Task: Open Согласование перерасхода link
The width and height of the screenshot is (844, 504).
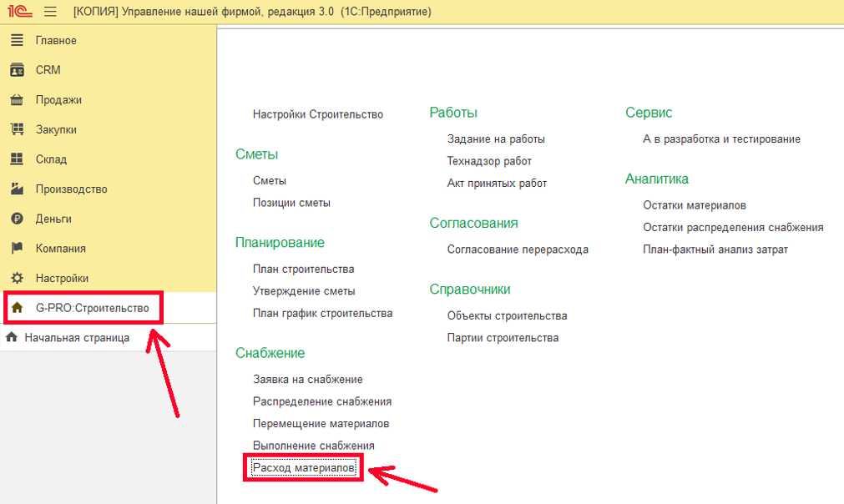Action: [x=518, y=249]
